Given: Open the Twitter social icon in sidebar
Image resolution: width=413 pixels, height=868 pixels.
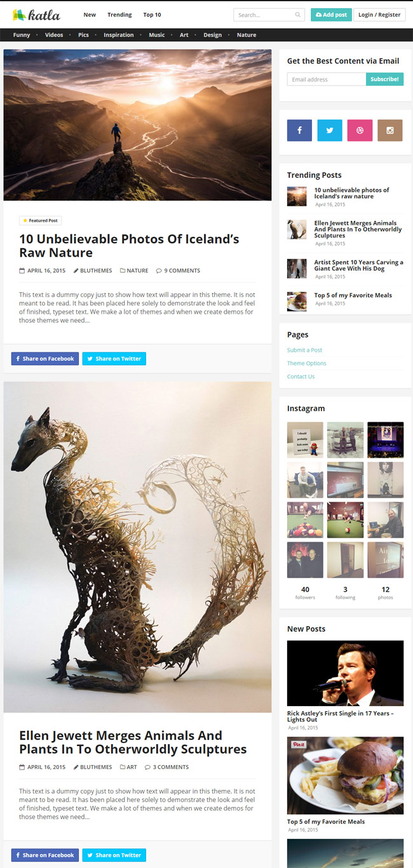Looking at the screenshot, I should [330, 130].
